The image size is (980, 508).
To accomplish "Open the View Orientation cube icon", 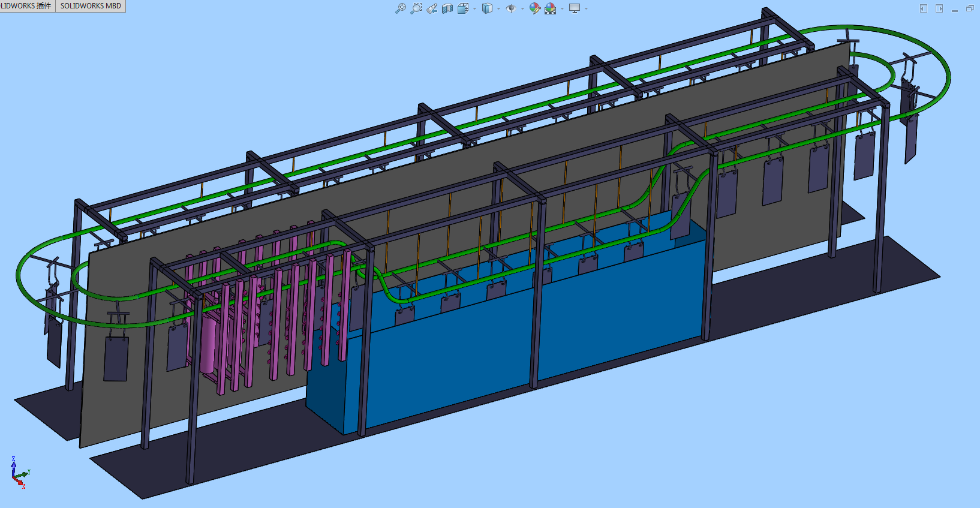I will 463,8.
